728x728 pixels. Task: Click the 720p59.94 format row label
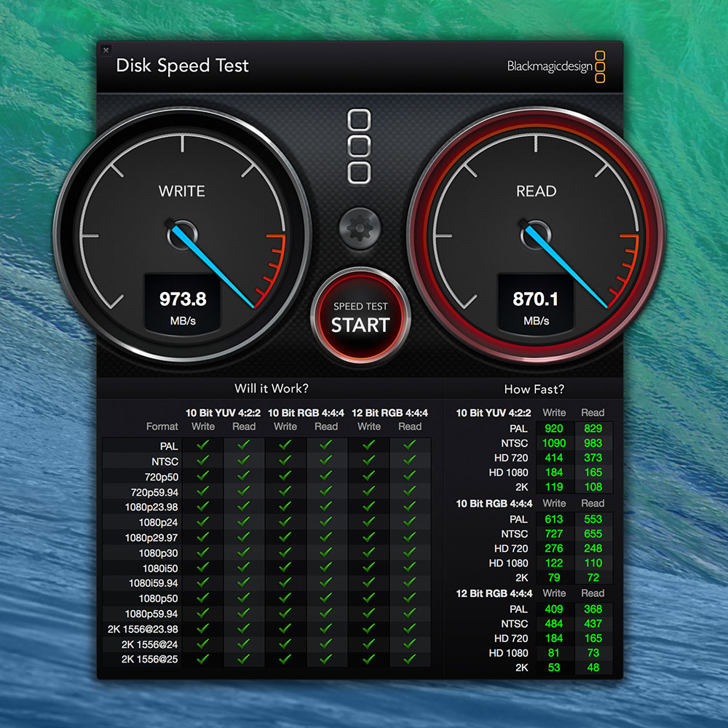point(154,492)
